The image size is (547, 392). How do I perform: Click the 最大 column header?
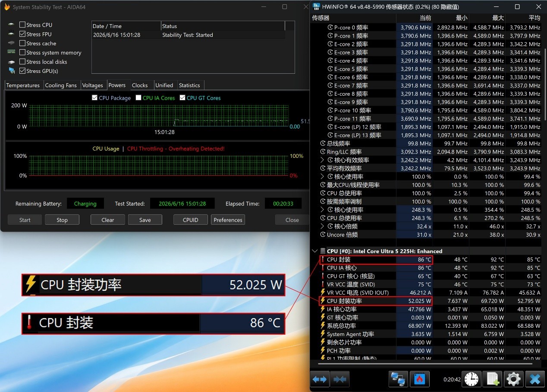[x=487, y=18]
